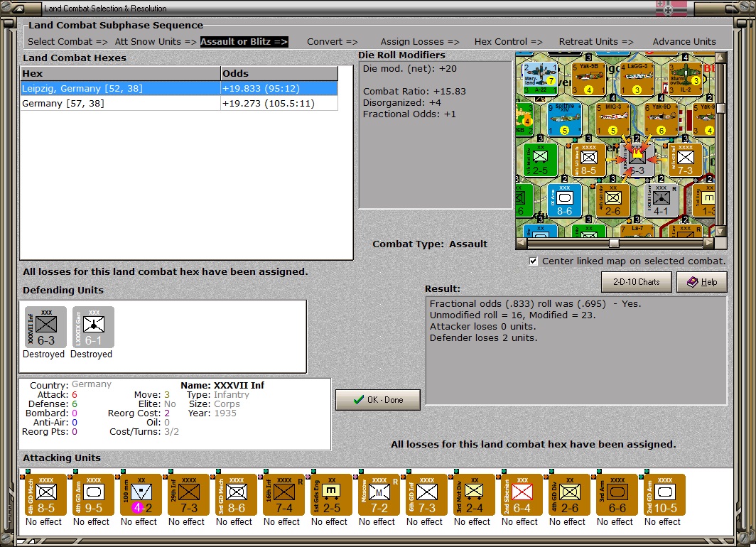The width and height of the screenshot is (756, 547).
Task: Click the minimap horizontal scrollbar thumb
Action: 614,244
